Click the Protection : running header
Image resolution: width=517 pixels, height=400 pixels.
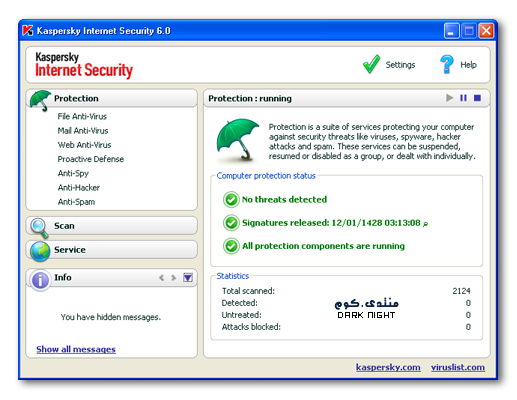click(250, 98)
